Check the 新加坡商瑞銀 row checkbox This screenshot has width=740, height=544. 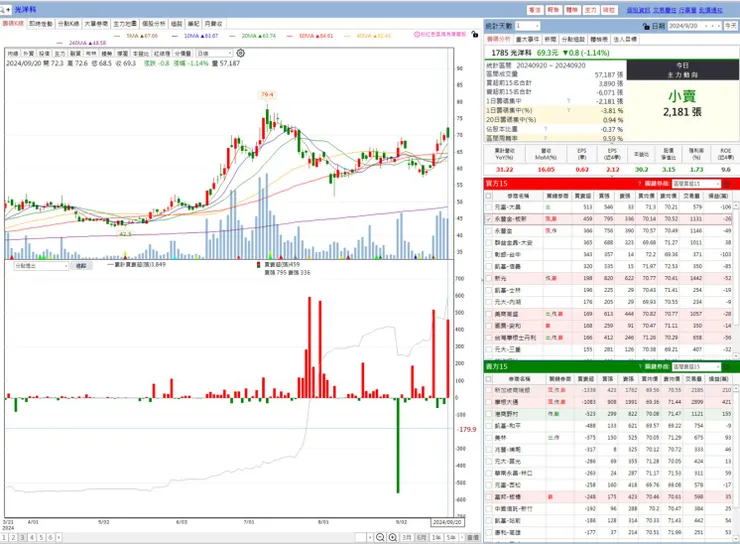click(x=488, y=390)
